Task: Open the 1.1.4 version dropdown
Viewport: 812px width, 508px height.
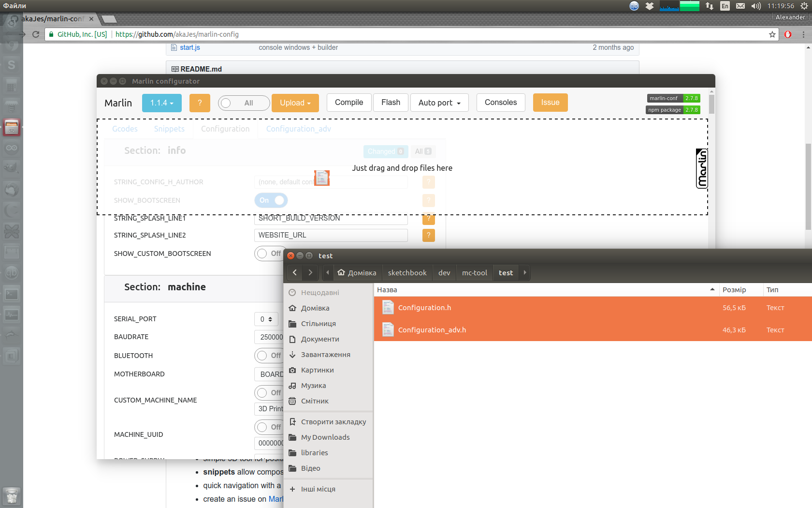Action: point(161,103)
